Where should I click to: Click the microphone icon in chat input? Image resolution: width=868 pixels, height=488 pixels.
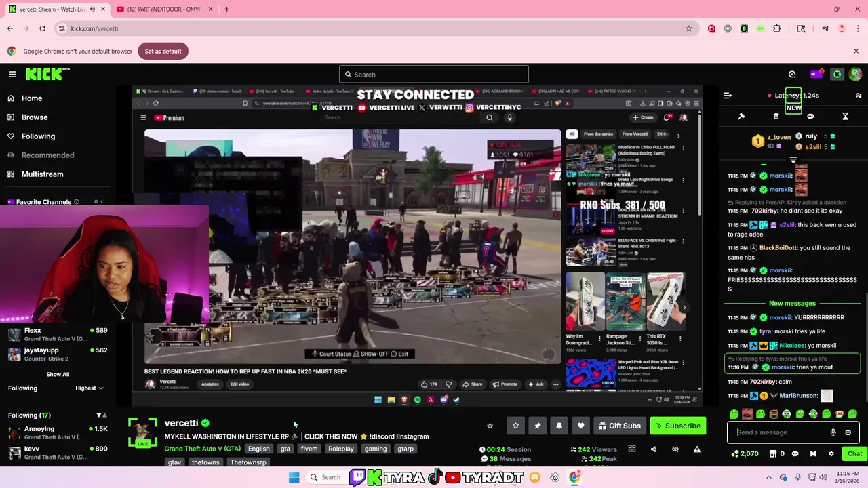[x=833, y=432]
